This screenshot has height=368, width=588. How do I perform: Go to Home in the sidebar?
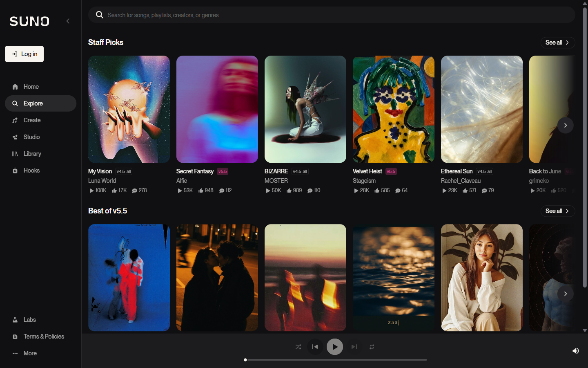tap(40, 87)
